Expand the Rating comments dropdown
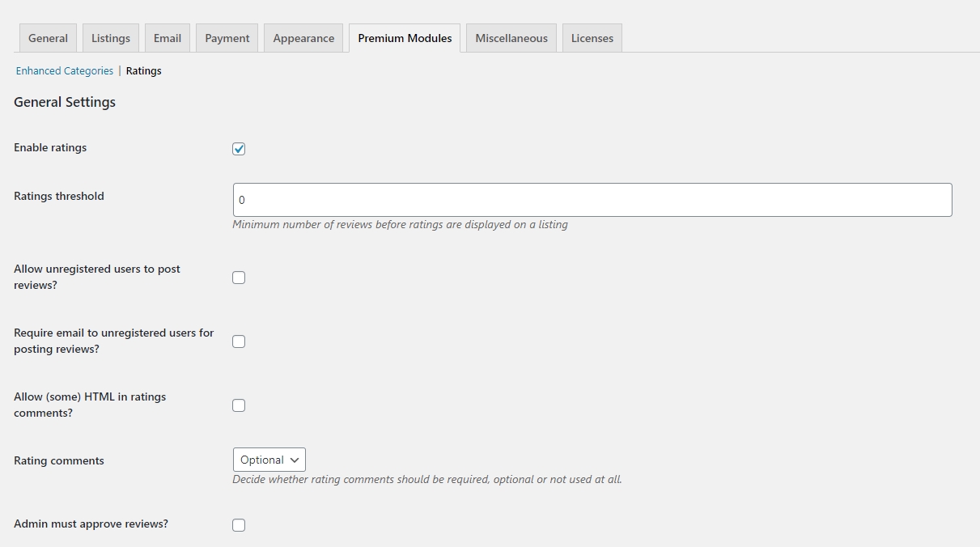 pyautogui.click(x=269, y=460)
